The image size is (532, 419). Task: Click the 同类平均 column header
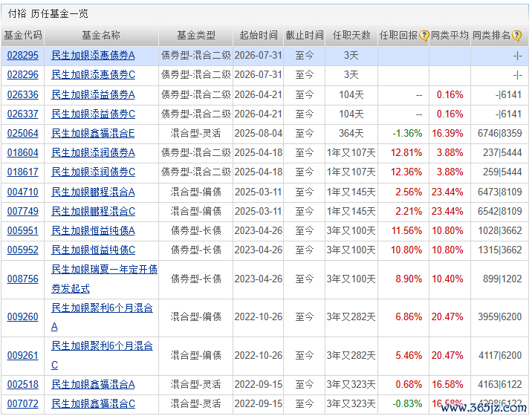[450, 35]
